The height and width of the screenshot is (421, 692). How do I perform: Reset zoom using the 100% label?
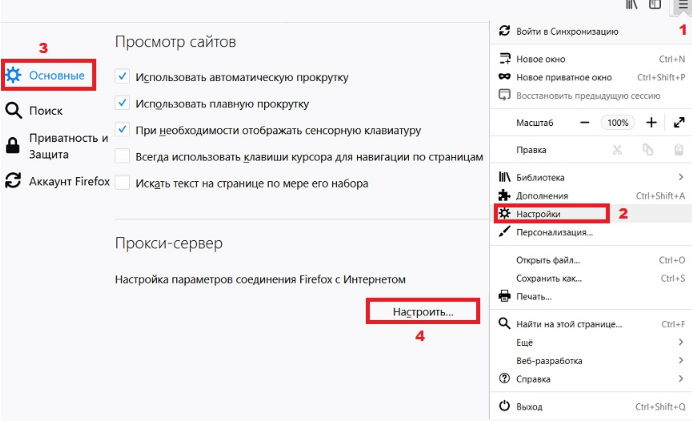click(x=618, y=122)
